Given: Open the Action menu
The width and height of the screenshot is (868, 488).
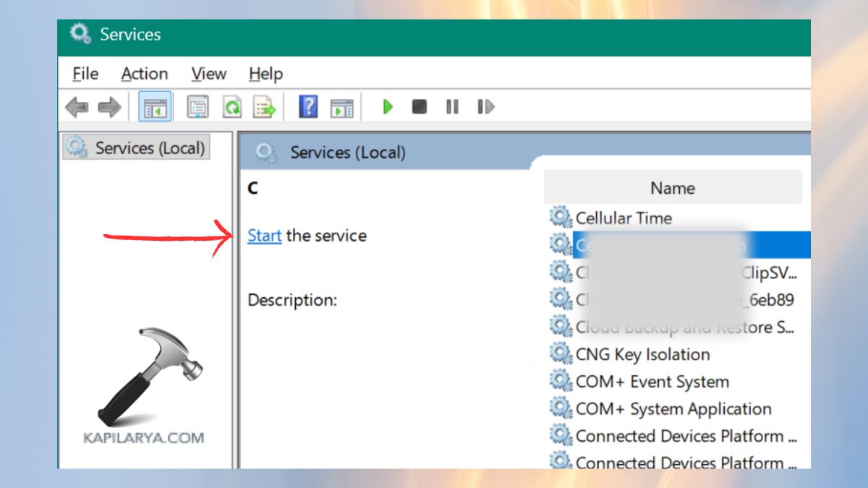Looking at the screenshot, I should pos(144,74).
